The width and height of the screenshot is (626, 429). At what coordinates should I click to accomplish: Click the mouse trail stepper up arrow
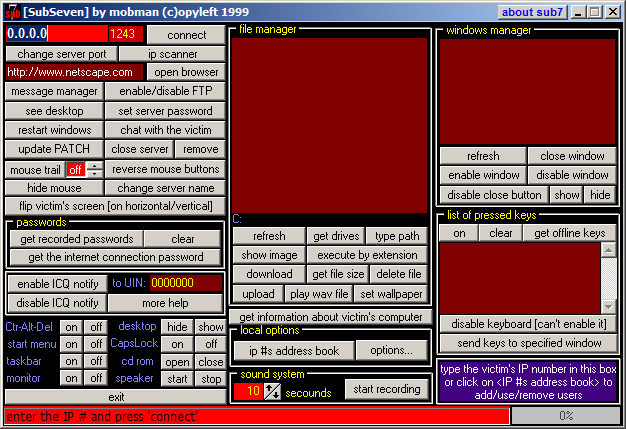(x=94, y=166)
